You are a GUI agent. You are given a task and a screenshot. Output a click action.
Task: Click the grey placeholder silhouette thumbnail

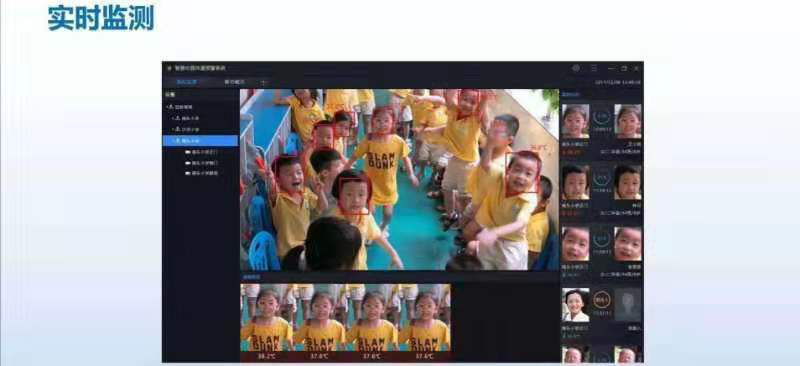point(628,305)
